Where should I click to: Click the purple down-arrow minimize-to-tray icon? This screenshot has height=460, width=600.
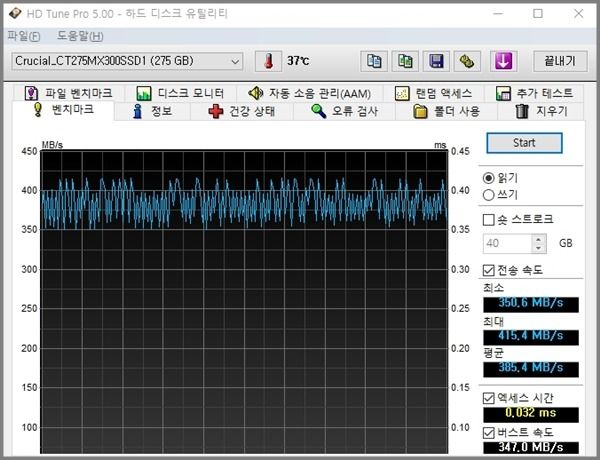504,61
